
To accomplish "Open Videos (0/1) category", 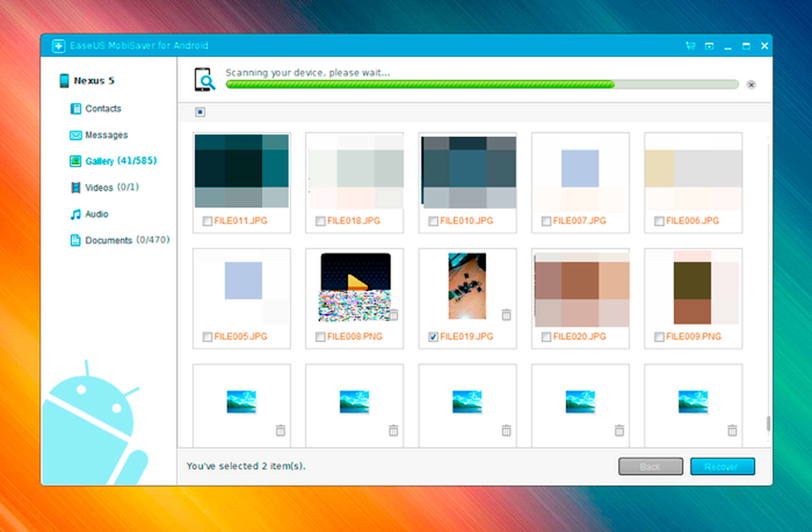I will [104, 187].
